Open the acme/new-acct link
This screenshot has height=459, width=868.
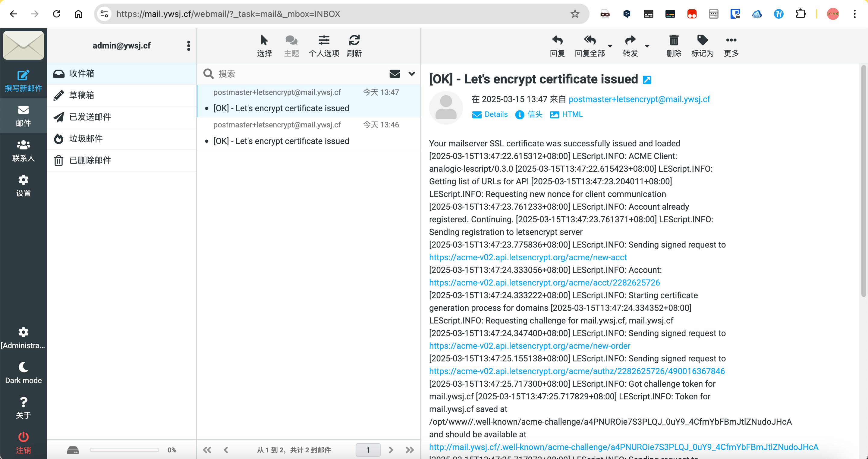coord(528,257)
